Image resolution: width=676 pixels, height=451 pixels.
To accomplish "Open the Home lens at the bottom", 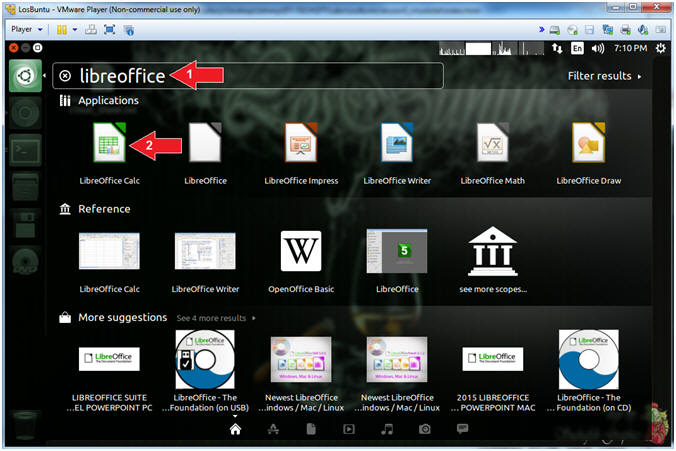I will 235,429.
